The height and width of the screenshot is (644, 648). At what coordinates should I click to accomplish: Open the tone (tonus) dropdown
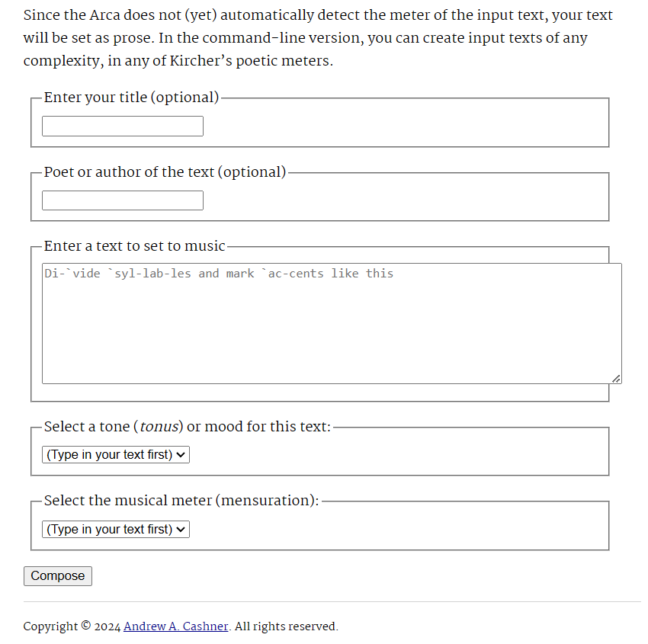pos(115,455)
